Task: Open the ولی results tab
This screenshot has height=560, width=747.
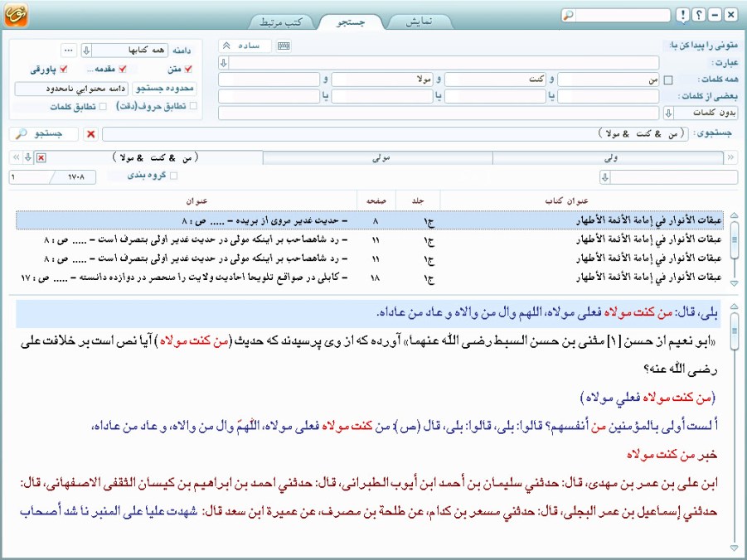Action: point(608,157)
